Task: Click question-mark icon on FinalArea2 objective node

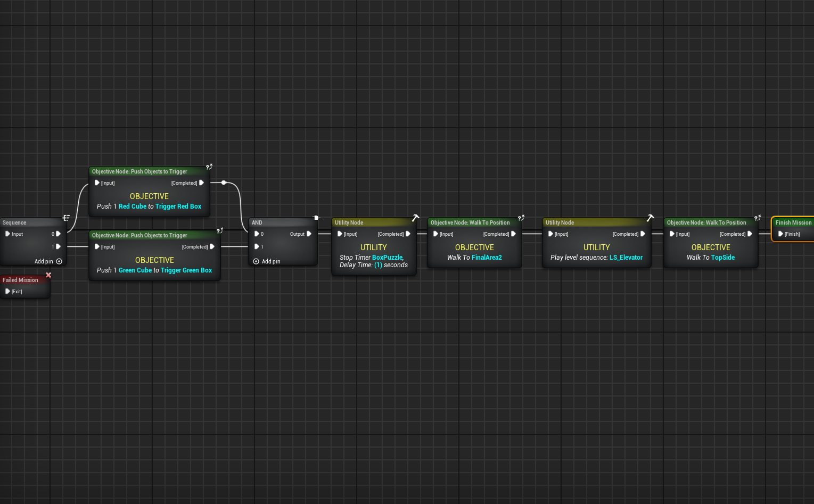Action: (x=521, y=218)
